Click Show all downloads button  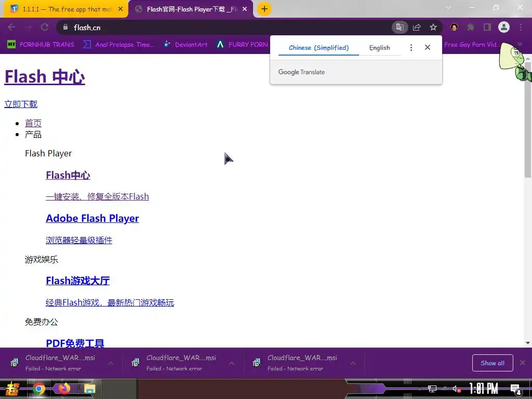pyautogui.click(x=493, y=363)
